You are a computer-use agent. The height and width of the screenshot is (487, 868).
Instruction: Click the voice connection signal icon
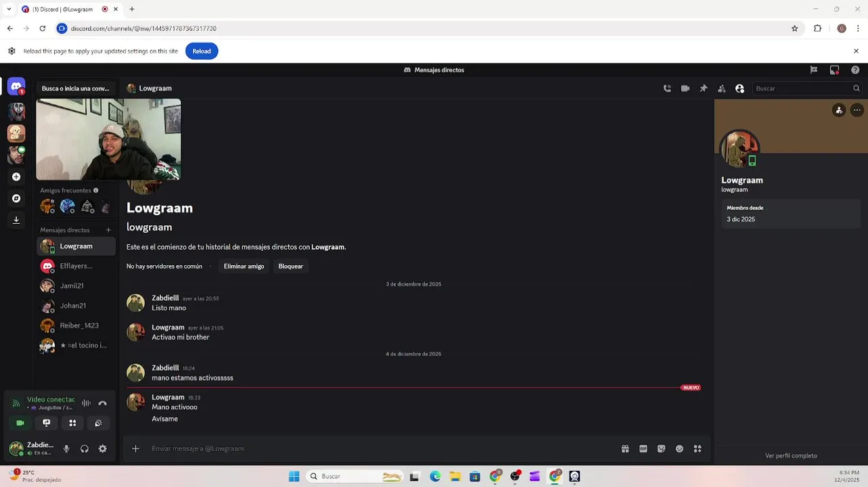pos(16,404)
